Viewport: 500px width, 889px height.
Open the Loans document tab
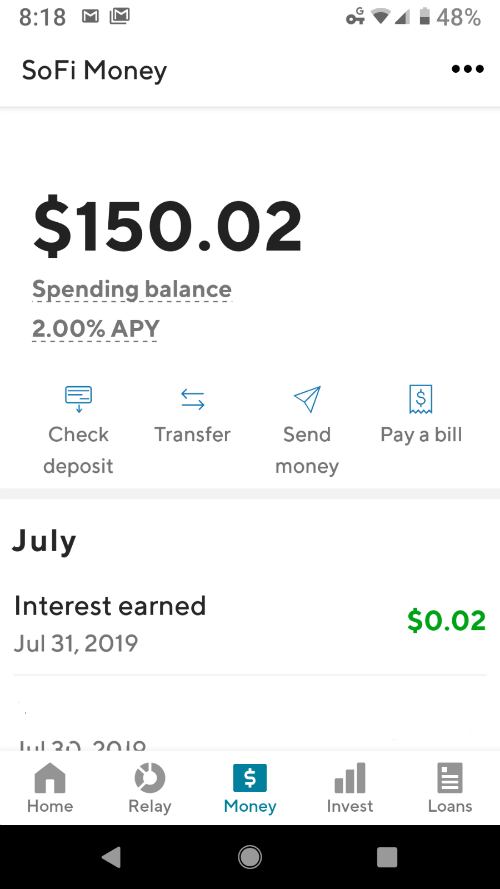point(450,788)
